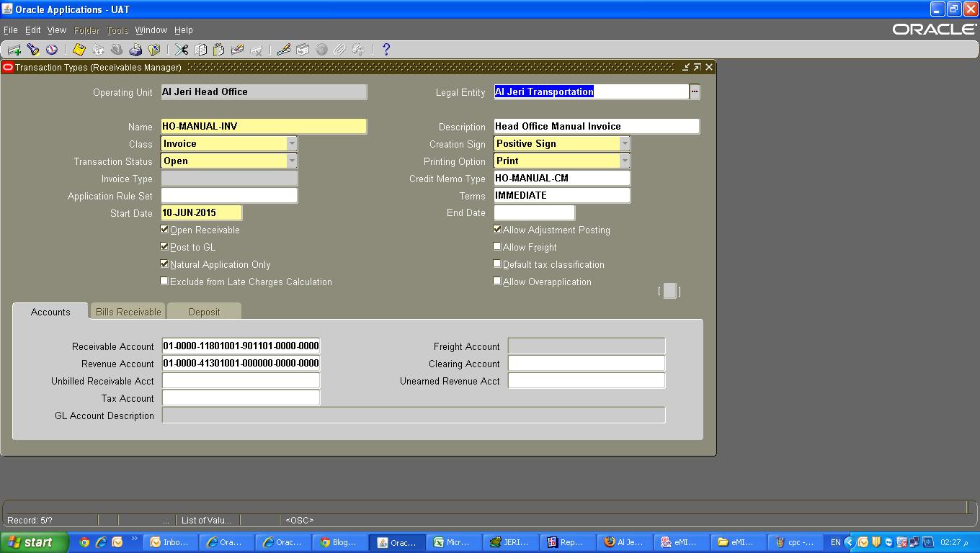Open the Class dropdown showing Invoice
This screenshot has height=553, width=980.
(291, 143)
